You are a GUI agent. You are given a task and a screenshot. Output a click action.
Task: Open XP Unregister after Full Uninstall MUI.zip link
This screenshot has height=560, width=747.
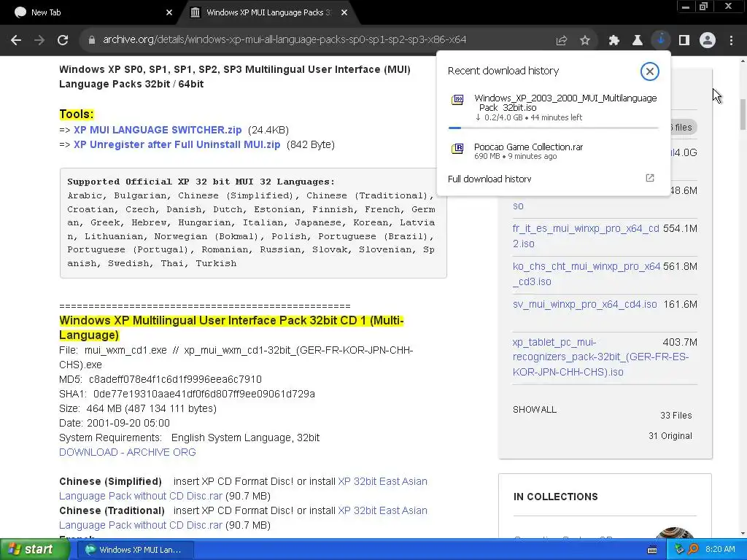177,145
